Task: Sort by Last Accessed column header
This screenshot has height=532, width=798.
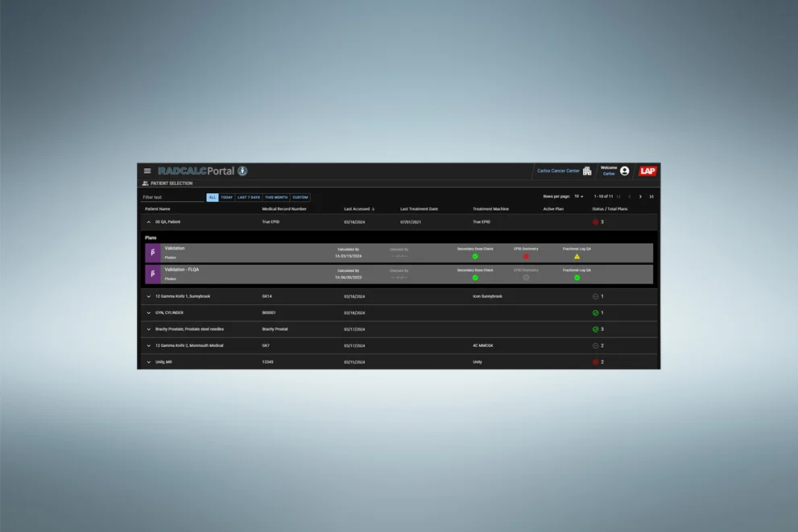Action: (x=358, y=209)
